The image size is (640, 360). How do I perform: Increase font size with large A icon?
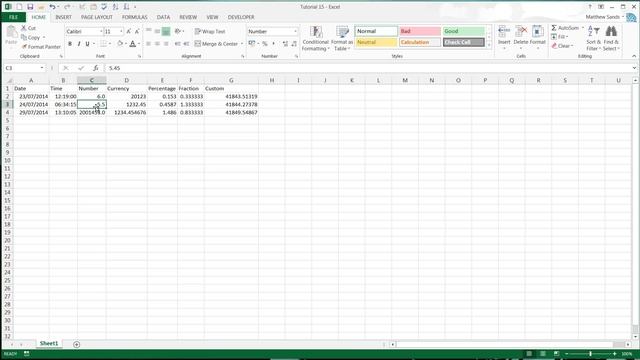tap(129, 31)
